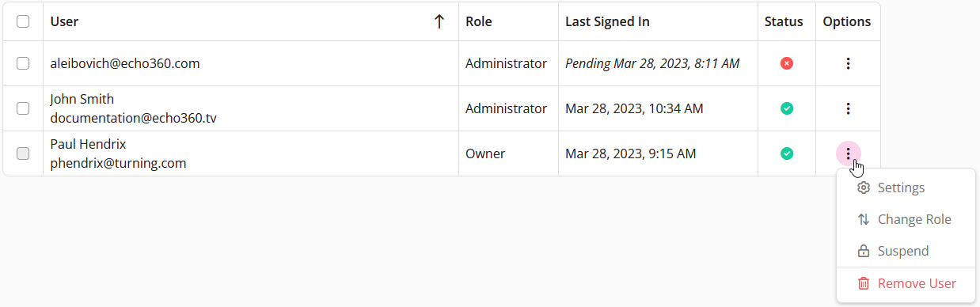The image size is (980, 307).
Task: Tick the checkbox for Paul Hendrix
Action: point(23,153)
